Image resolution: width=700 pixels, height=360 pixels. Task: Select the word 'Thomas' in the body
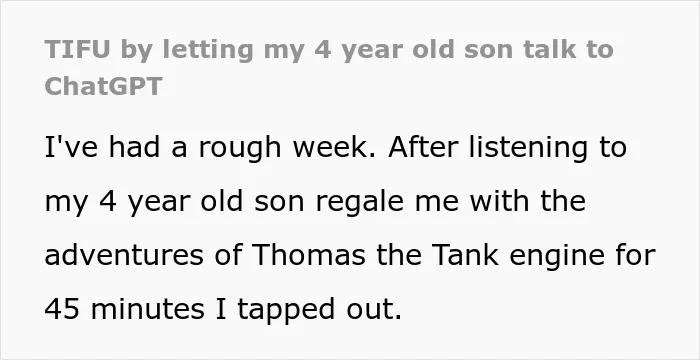[x=309, y=255]
